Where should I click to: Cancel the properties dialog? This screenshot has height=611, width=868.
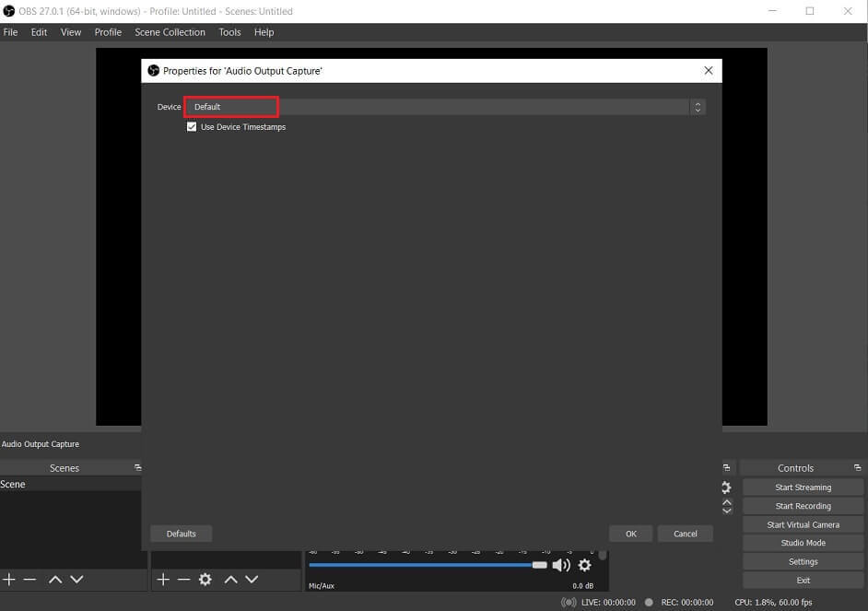pyautogui.click(x=686, y=534)
